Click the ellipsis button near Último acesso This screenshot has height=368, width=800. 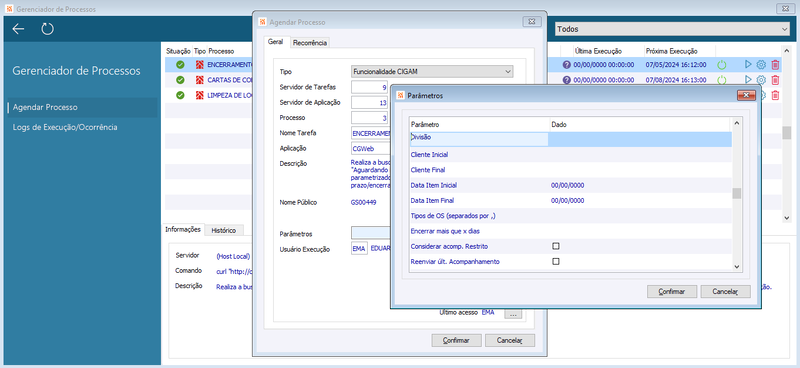click(513, 314)
